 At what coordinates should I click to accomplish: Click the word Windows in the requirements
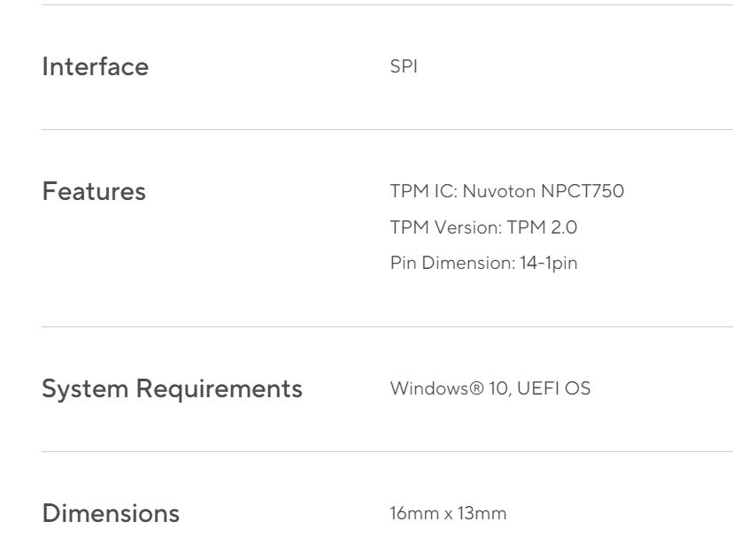(x=426, y=388)
